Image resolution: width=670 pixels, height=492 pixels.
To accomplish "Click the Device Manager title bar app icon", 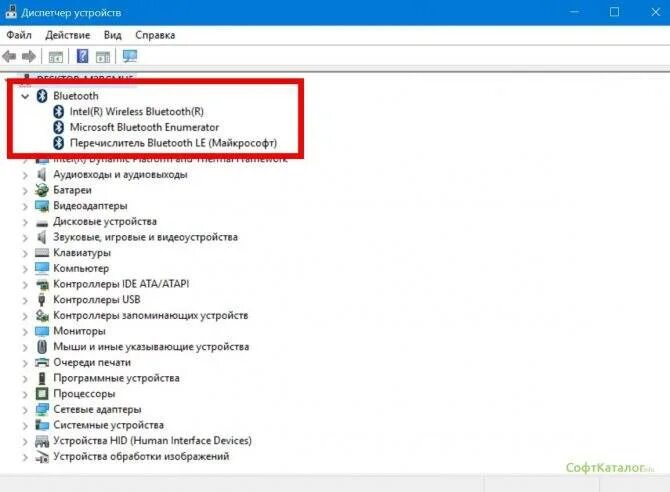I will coord(11,12).
